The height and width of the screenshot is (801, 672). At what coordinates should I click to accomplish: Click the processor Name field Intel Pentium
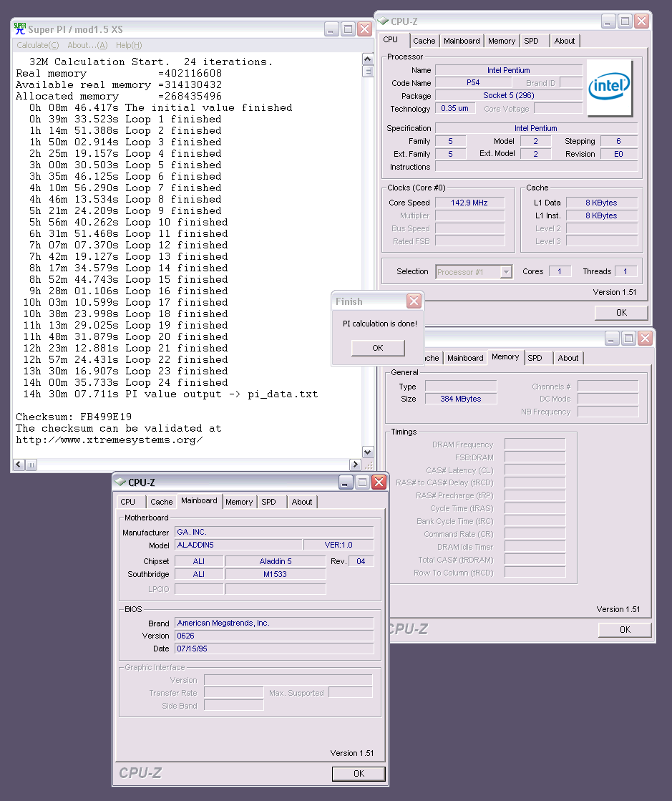click(509, 70)
